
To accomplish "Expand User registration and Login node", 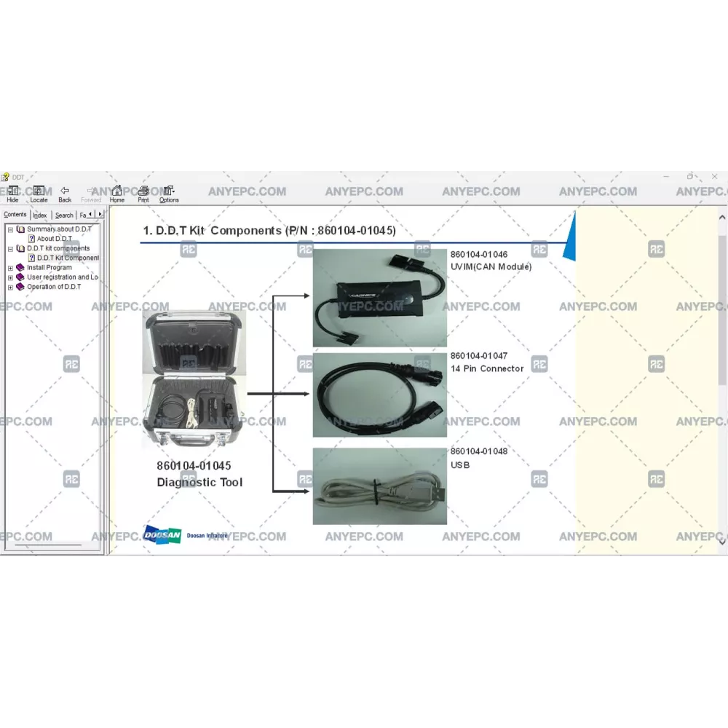I will [x=10, y=277].
